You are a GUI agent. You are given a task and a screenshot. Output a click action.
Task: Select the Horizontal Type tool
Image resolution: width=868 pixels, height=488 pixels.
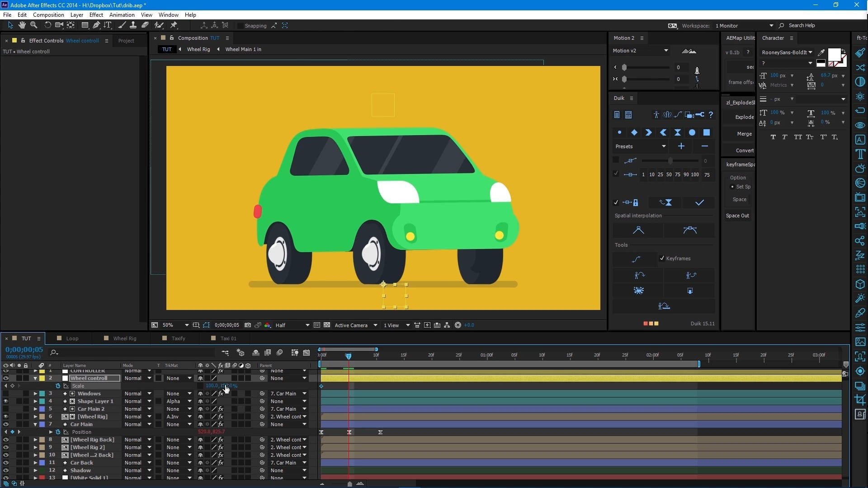108,25
